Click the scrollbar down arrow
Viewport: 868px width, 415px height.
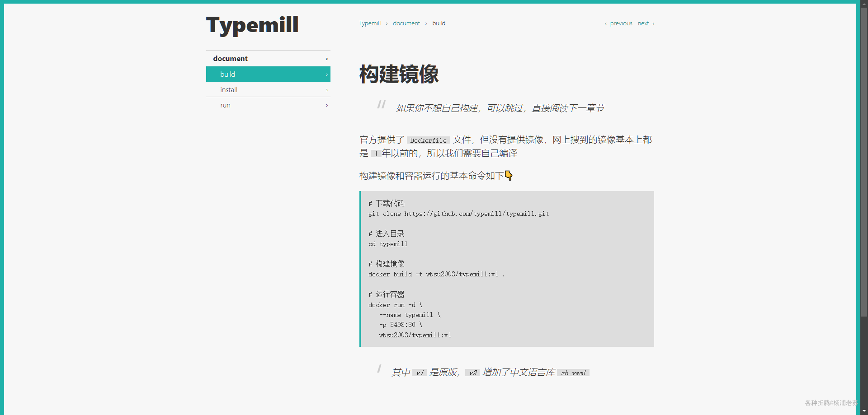[x=864, y=411]
